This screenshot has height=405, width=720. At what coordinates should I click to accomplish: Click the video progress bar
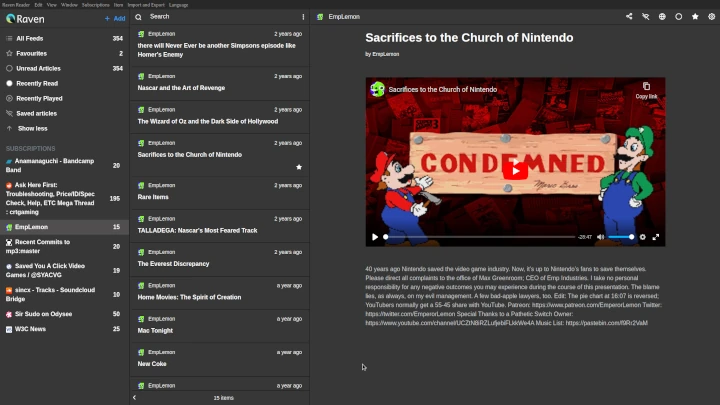pyautogui.click(x=480, y=237)
